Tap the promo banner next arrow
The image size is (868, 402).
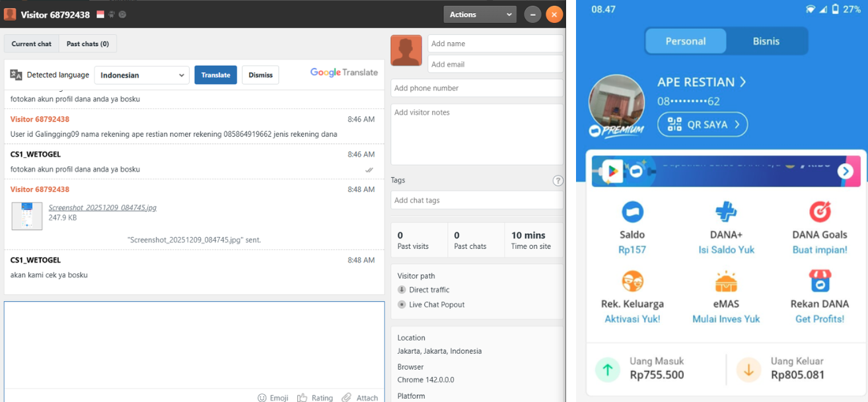click(x=846, y=172)
